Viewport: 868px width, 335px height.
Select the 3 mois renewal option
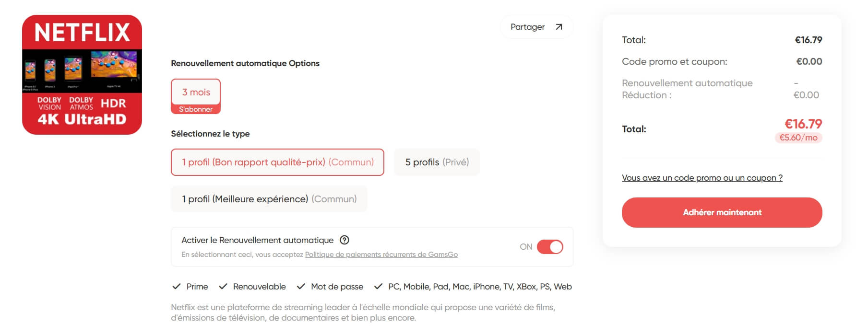[x=196, y=92]
